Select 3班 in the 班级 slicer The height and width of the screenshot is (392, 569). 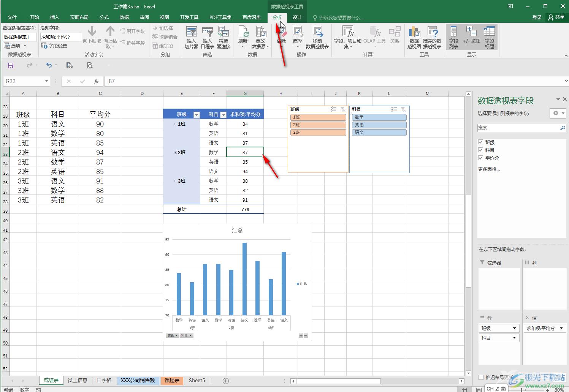coord(318,133)
